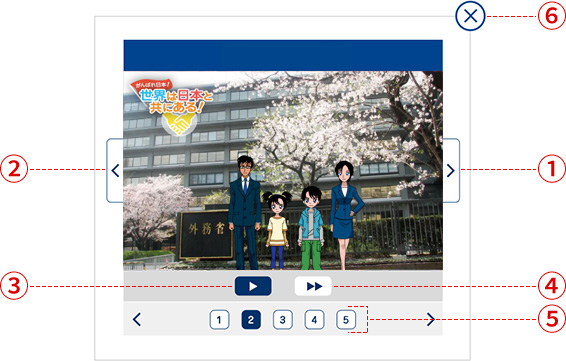This screenshot has width=566, height=361.
Task: Click the slide image of the characters
Action: click(x=283, y=170)
